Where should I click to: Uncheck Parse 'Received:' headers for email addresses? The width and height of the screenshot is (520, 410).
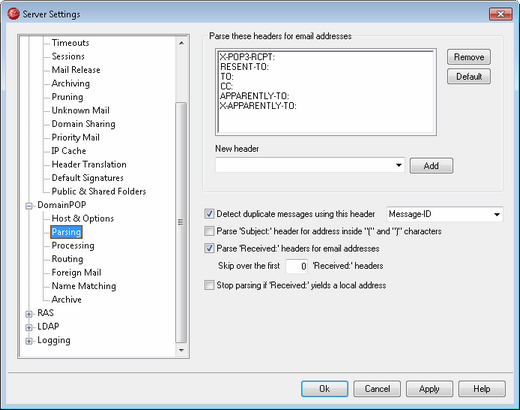point(209,248)
